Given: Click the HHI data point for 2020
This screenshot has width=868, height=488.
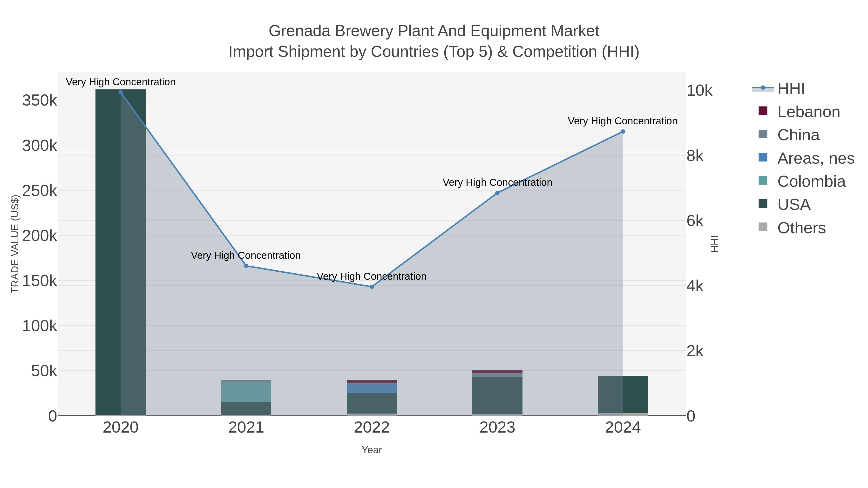Looking at the screenshot, I should (x=121, y=92).
